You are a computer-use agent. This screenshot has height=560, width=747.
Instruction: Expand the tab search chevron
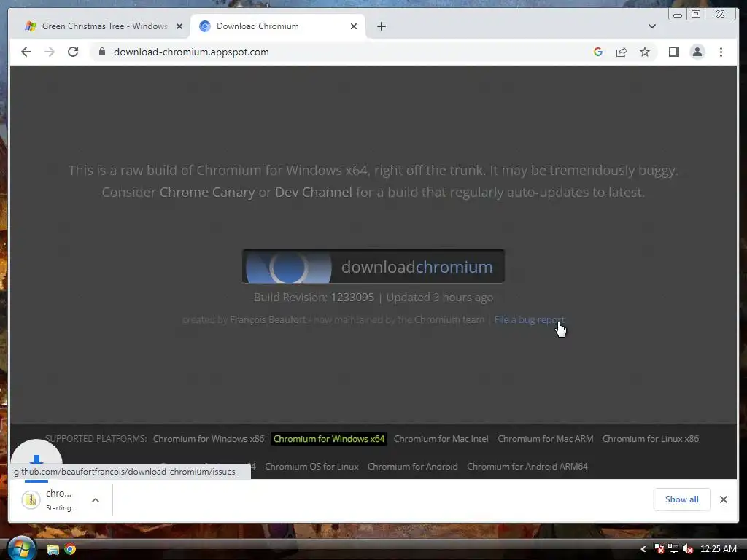point(651,26)
